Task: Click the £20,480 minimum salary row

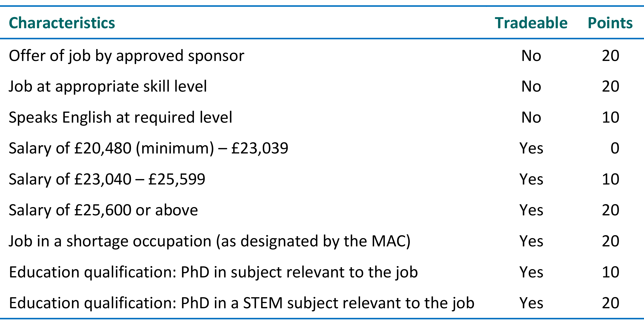Action: 322,148
